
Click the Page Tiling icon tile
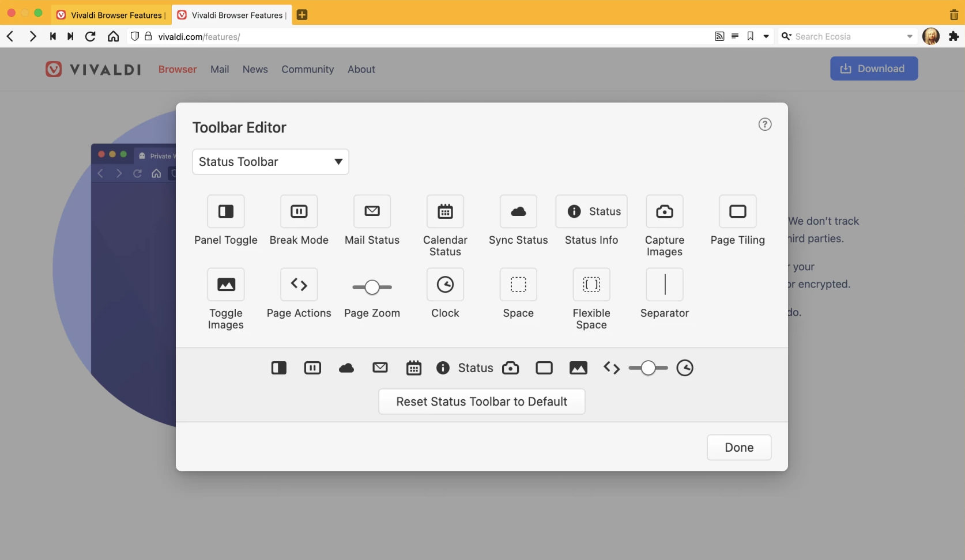coord(737,211)
